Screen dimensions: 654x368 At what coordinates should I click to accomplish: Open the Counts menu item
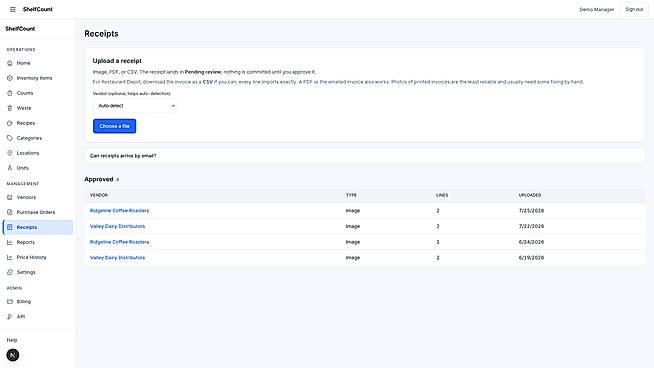tap(38, 93)
